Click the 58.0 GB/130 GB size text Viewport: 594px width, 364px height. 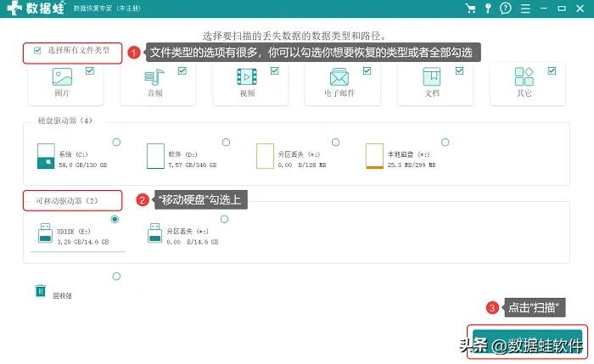click(x=83, y=165)
